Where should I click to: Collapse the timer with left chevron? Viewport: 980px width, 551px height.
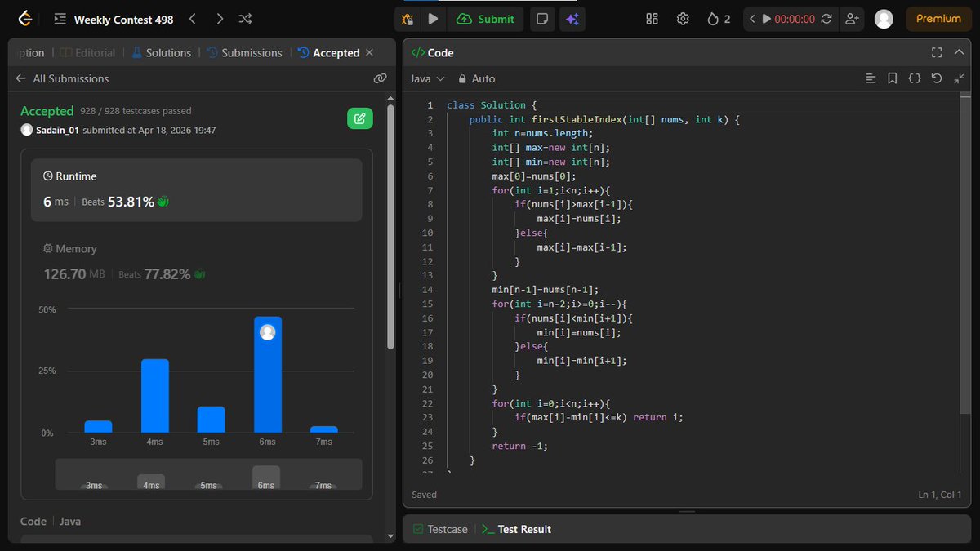coord(751,19)
